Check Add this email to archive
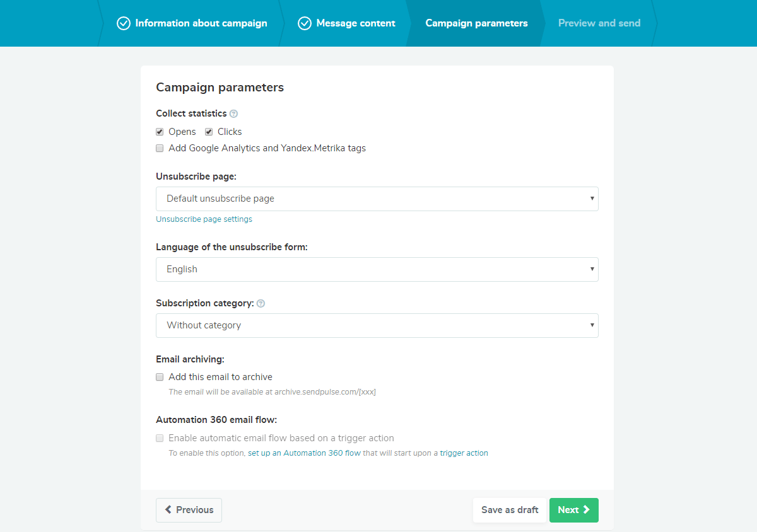Screen dimensions: 757x532 tap(160, 378)
